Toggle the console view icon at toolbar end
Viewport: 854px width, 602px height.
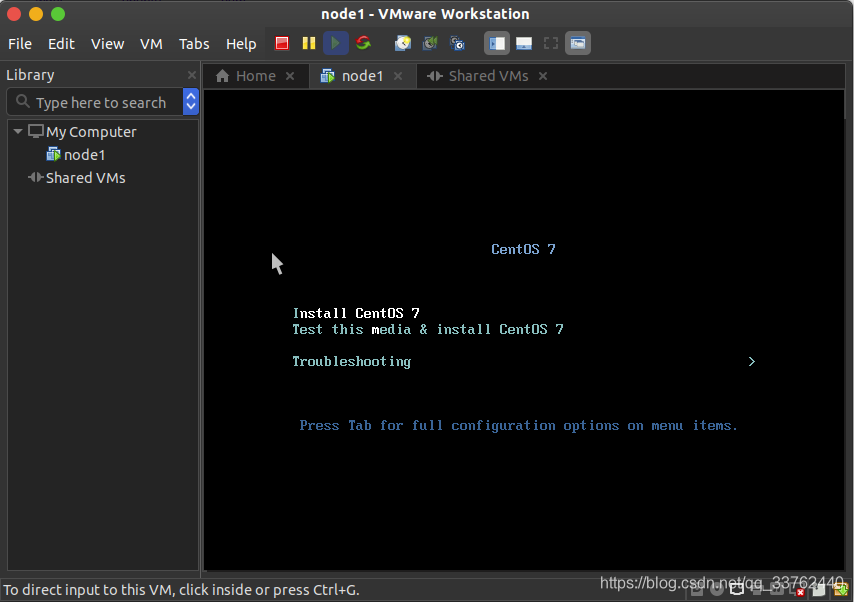(x=578, y=44)
